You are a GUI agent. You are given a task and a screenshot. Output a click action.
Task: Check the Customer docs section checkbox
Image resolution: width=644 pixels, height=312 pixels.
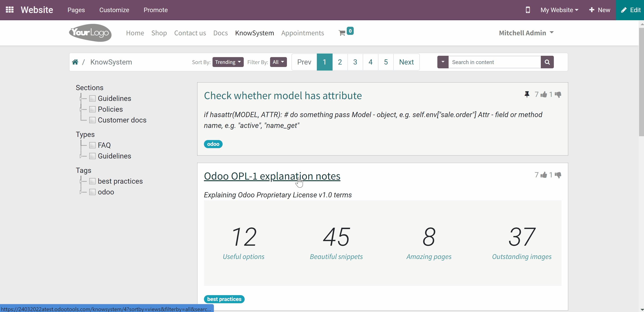click(92, 120)
